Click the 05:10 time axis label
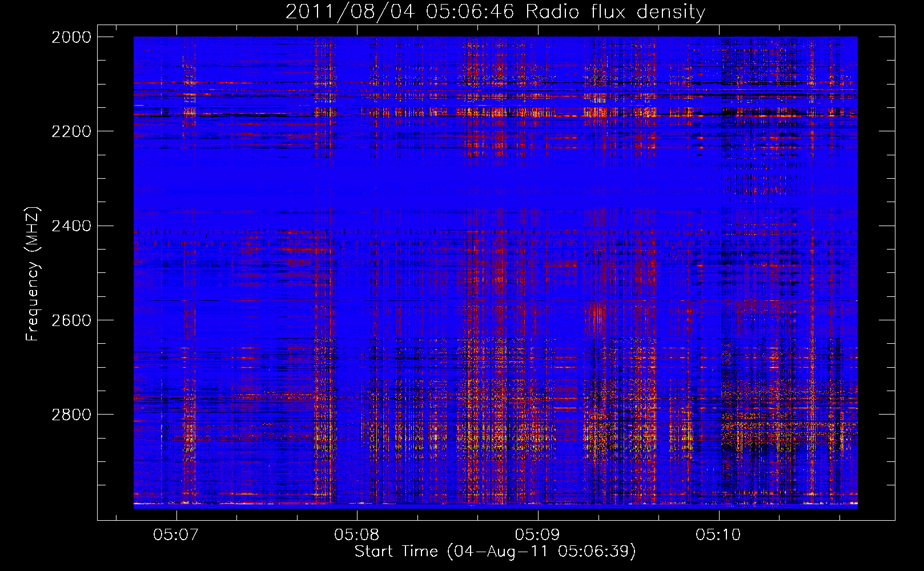Screen dimensions: 924x571 718,535
